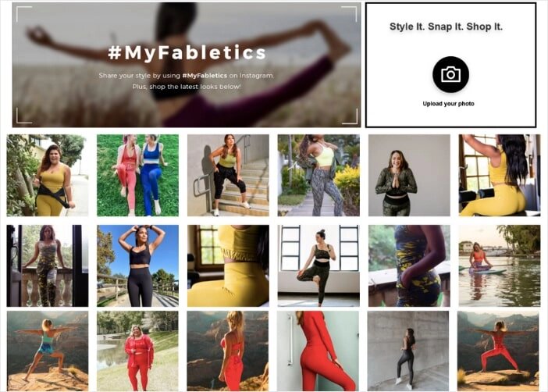The width and height of the screenshot is (548, 392).
Task: Select close-up of navy and yellow print outfit
Action: pyautogui.click(x=409, y=265)
